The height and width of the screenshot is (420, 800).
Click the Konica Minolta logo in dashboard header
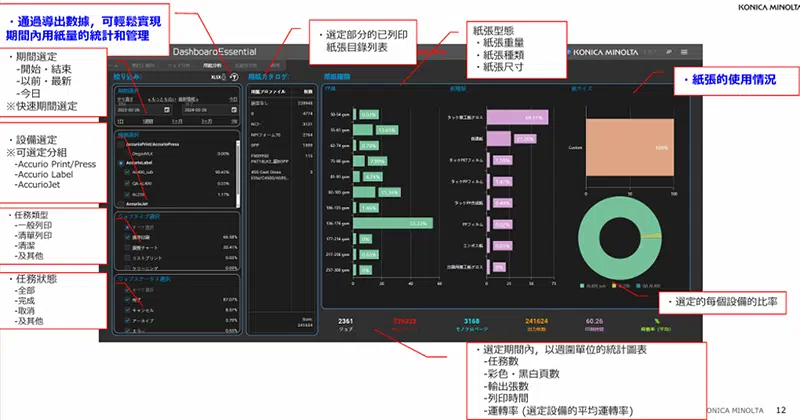pyautogui.click(x=603, y=52)
